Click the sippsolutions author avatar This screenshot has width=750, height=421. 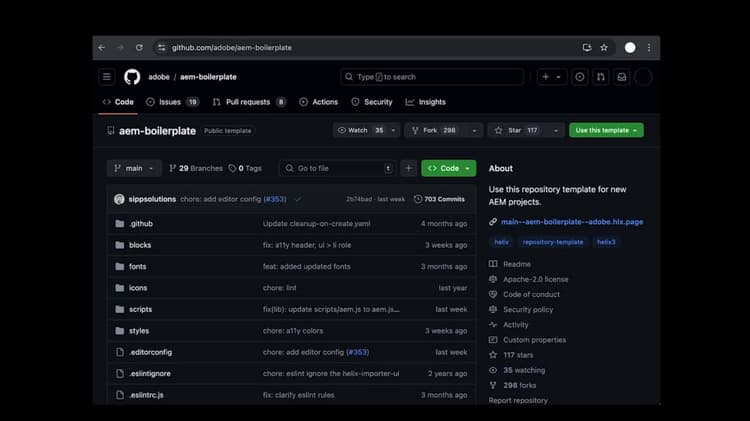point(119,199)
